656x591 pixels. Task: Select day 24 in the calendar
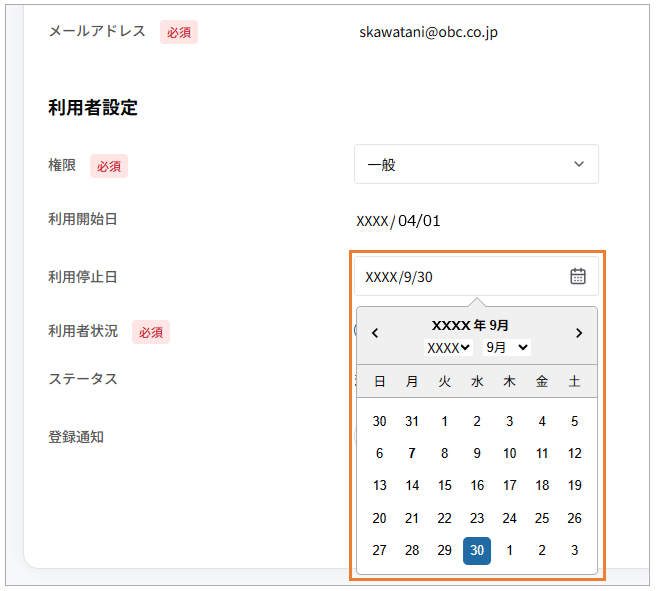[x=510, y=518]
